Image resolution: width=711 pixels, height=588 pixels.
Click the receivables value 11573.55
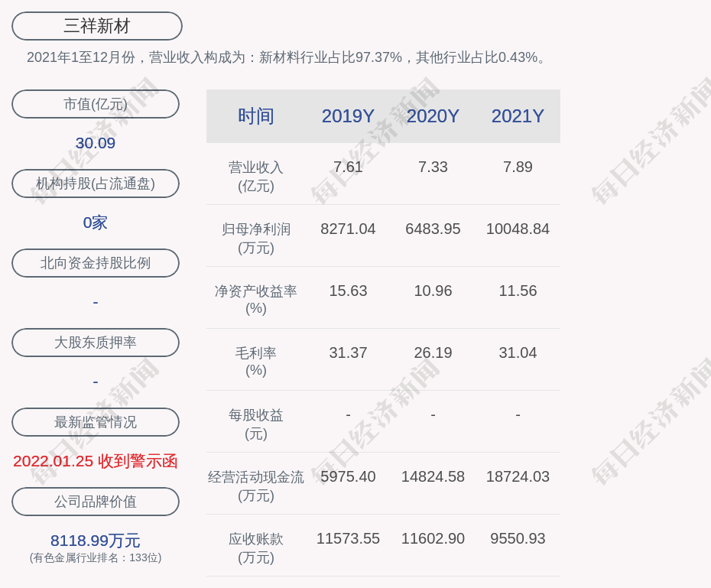(348, 538)
